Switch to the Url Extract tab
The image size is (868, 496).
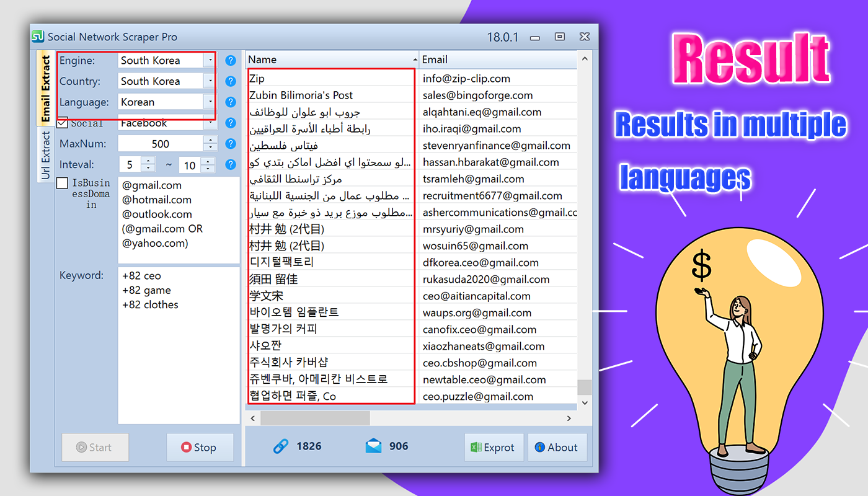coord(45,156)
